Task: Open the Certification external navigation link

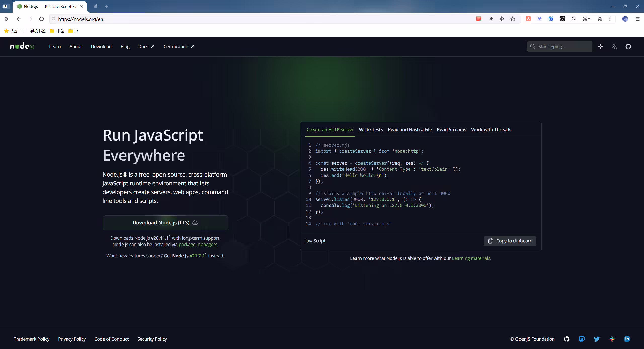Action: pyautogui.click(x=179, y=46)
